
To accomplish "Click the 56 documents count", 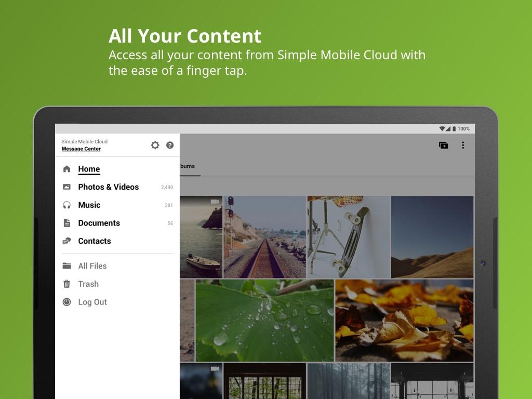I will [x=170, y=223].
